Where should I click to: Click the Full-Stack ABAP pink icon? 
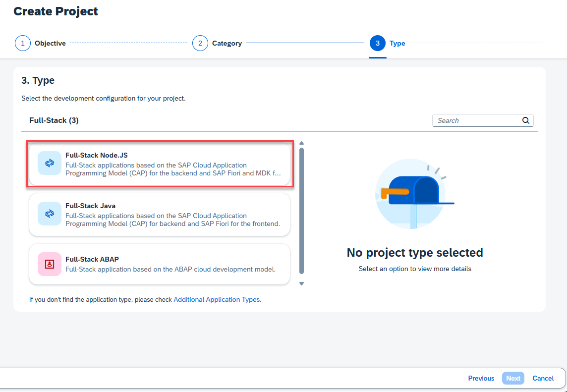click(50, 264)
